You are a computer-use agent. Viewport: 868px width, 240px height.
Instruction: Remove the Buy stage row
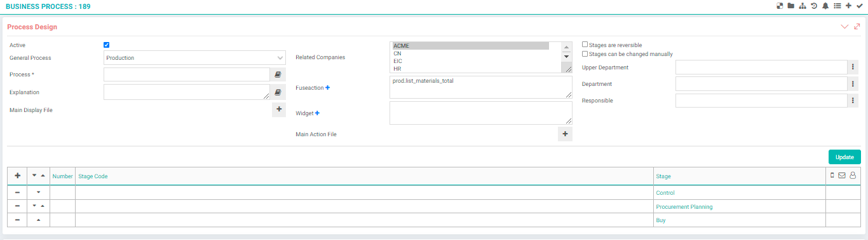point(17,220)
